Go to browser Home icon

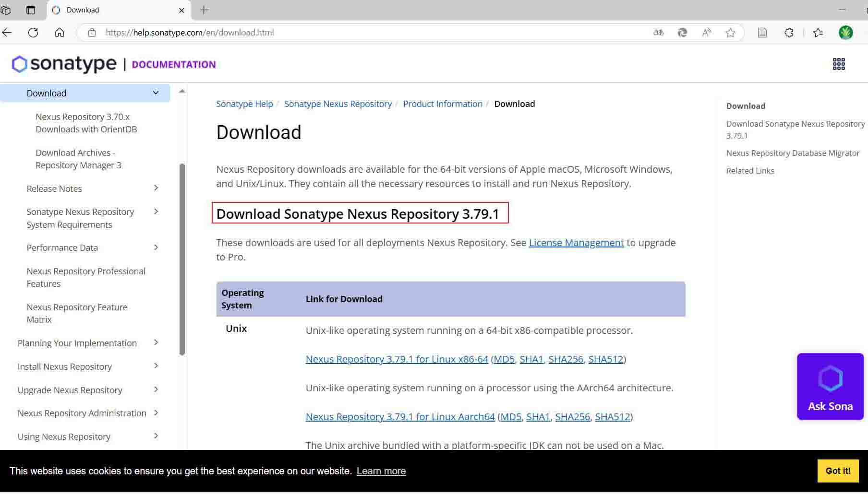coord(60,33)
